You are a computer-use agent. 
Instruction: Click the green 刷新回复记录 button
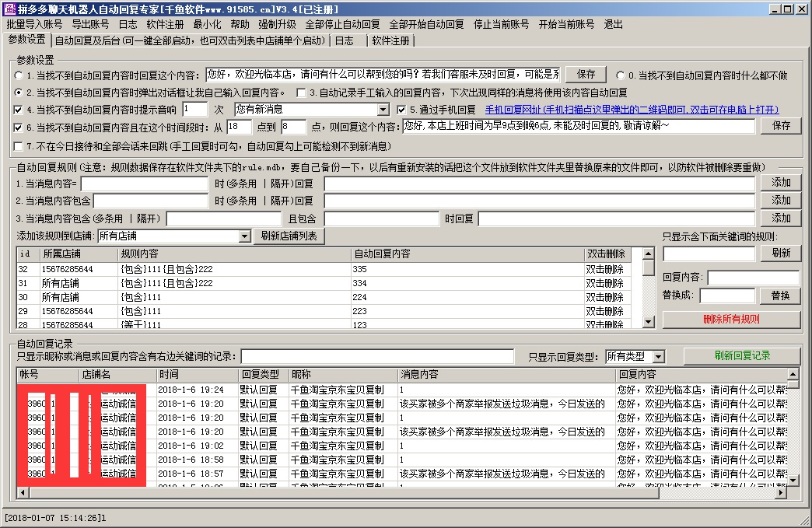click(741, 355)
